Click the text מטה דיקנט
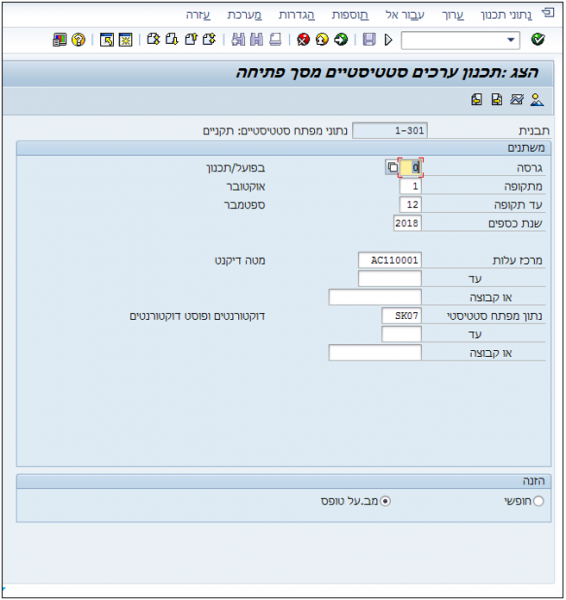 (x=240, y=261)
